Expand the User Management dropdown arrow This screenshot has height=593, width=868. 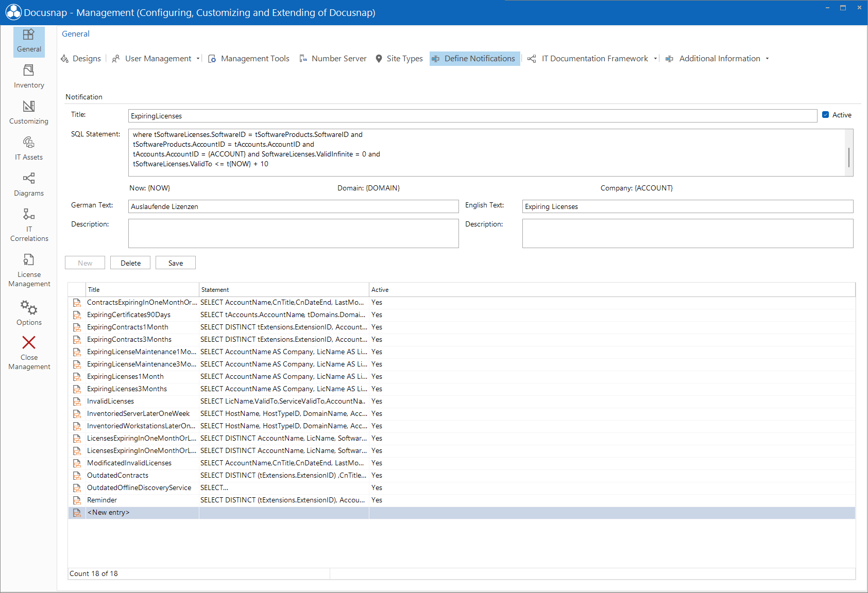198,59
